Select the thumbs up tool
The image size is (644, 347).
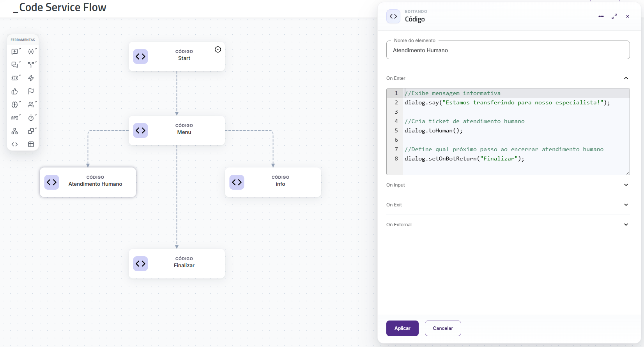(x=15, y=91)
